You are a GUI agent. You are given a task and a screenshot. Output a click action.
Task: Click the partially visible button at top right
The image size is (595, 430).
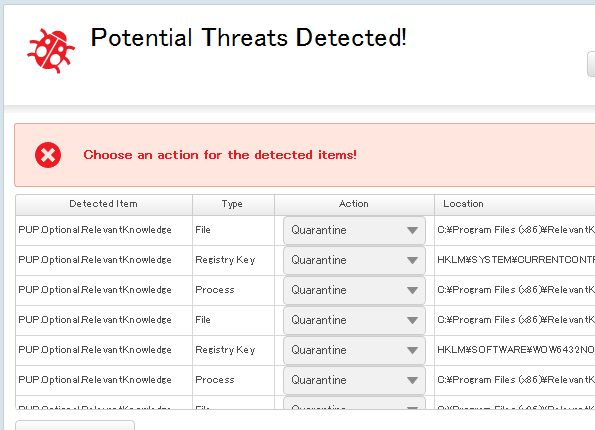click(x=591, y=64)
